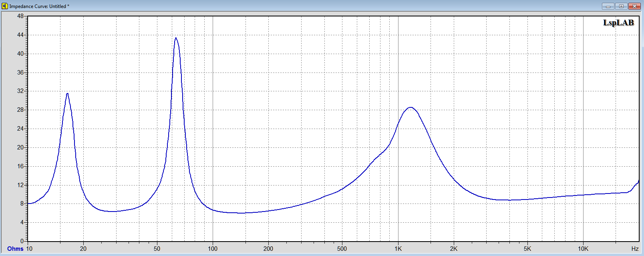
Task: Click the 10K frequency axis label
Action: tap(583, 249)
